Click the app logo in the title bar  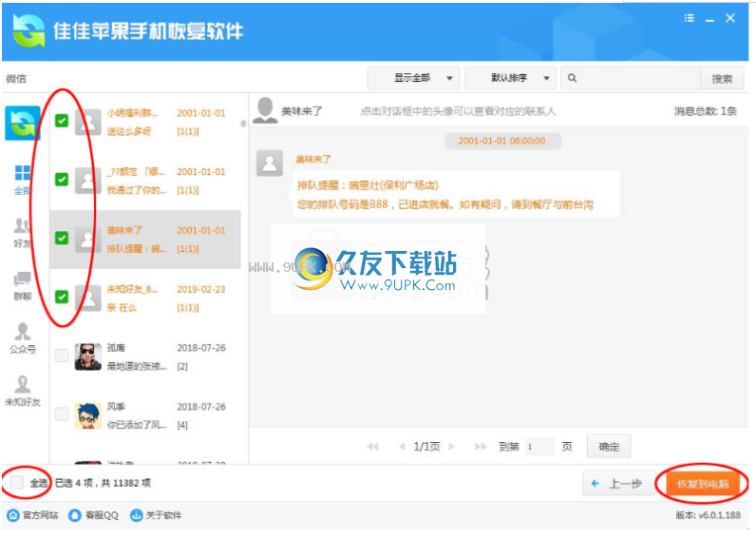pyautogui.click(x=28, y=31)
